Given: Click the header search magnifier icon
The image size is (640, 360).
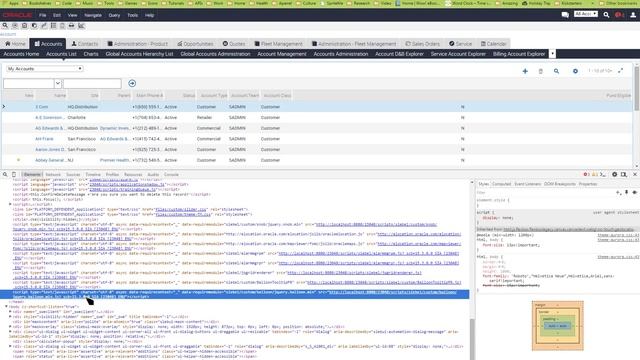Looking at the screenshot, I should coord(606,15).
